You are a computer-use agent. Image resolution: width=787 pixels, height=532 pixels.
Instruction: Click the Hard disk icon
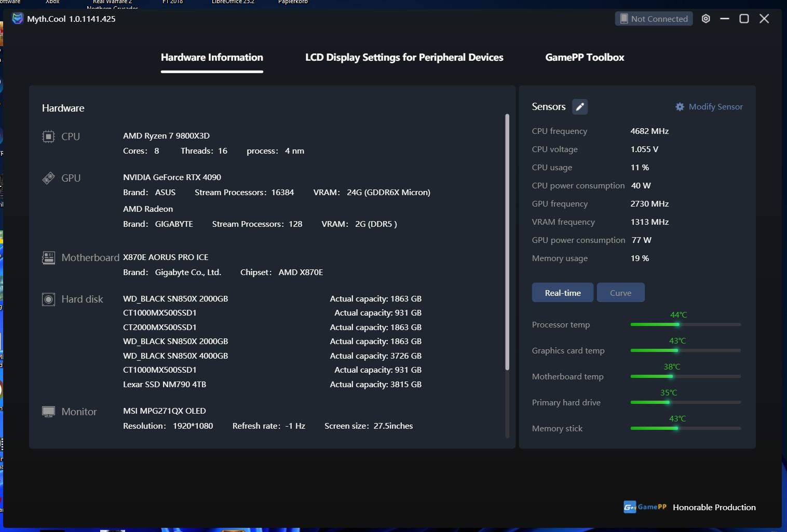[x=48, y=299]
